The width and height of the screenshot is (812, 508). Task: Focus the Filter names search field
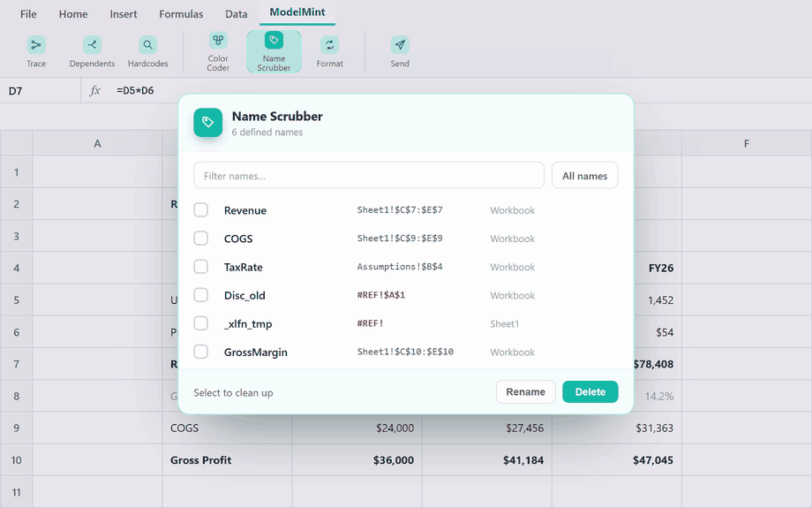tap(369, 176)
